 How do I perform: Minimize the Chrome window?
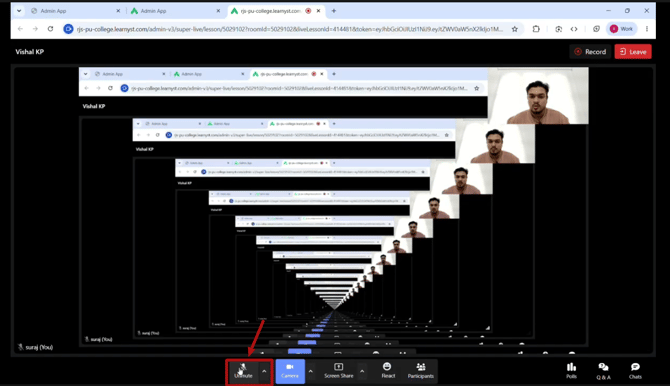608,11
